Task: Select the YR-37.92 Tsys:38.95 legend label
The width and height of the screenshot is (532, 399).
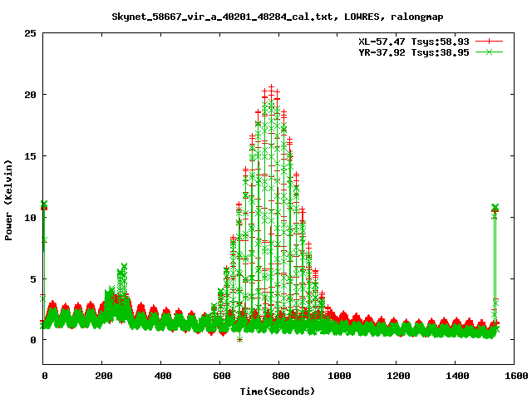Action: click(x=414, y=52)
